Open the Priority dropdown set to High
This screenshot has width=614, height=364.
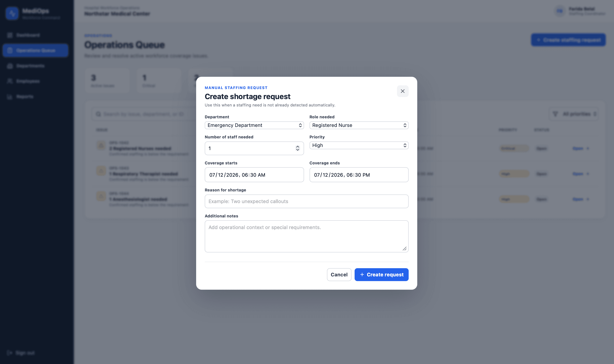pyautogui.click(x=359, y=145)
